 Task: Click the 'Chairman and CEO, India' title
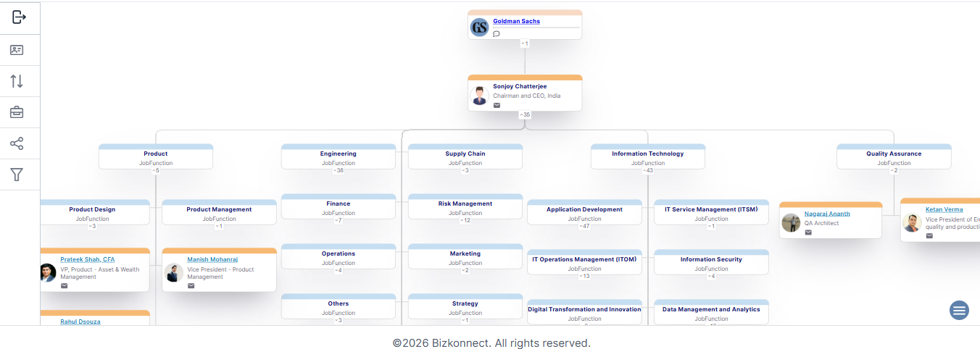click(526, 96)
